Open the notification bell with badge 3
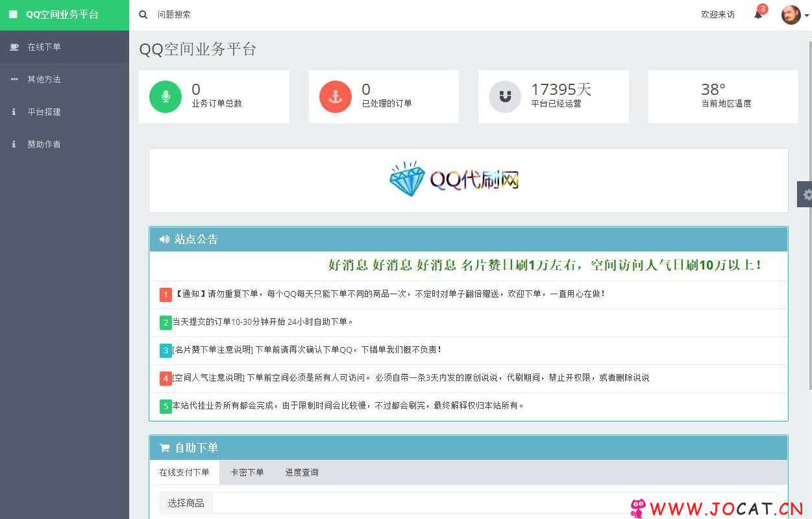This screenshot has width=812, height=519. 759,13
